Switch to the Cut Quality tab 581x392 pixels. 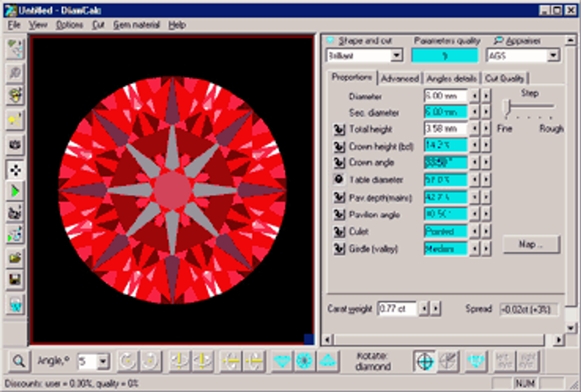[504, 78]
